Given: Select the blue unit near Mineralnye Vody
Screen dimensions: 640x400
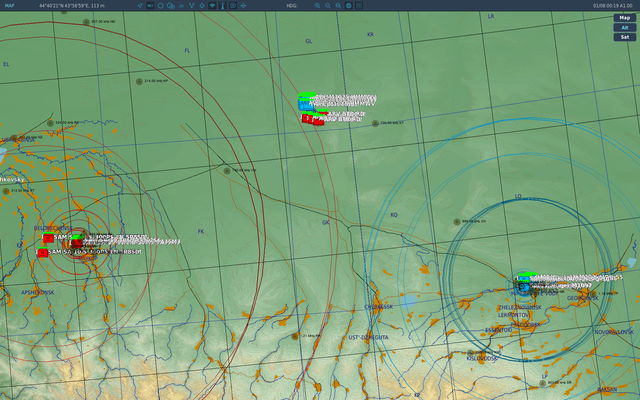Looking at the screenshot, I should (x=523, y=287).
